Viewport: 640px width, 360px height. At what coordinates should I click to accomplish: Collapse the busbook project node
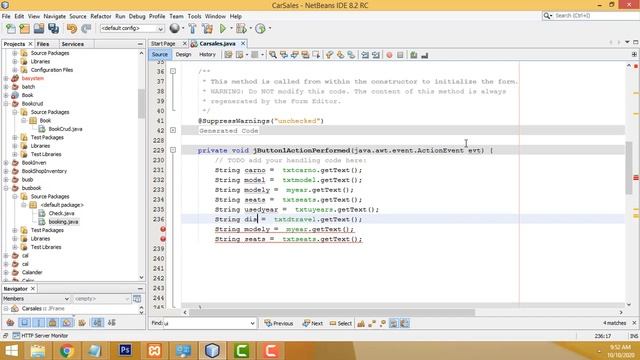6,188
